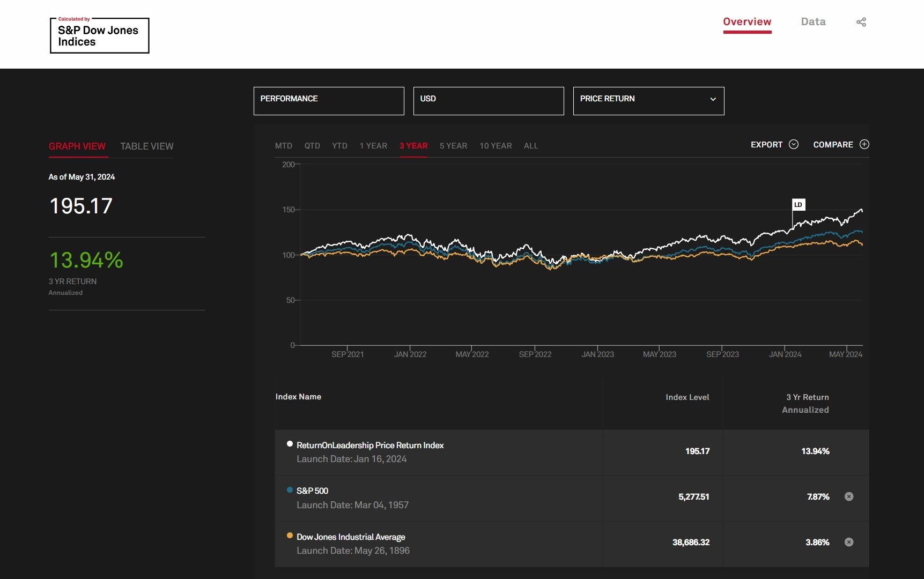Viewport: 924px width, 579px height.
Task: Click the LD launch date chart marker
Action: click(798, 205)
